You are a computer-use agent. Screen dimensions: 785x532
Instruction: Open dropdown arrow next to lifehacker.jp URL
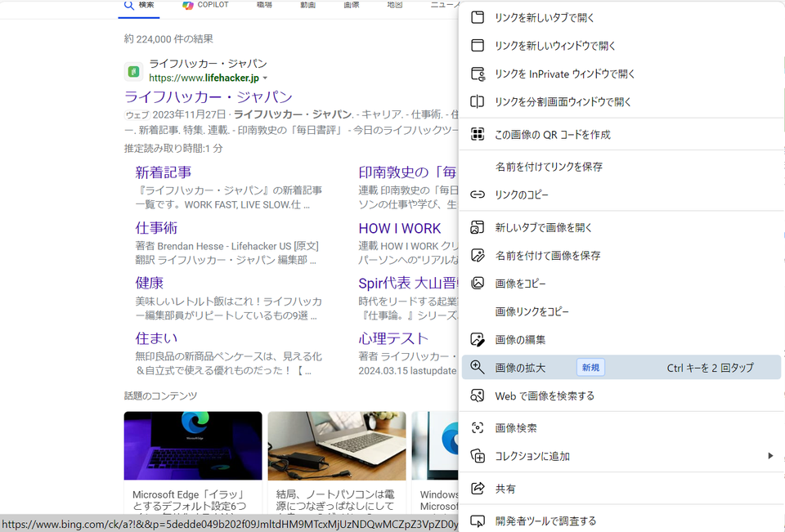(x=265, y=78)
